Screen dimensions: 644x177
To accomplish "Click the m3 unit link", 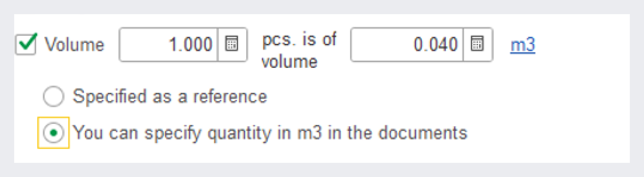I will [522, 45].
